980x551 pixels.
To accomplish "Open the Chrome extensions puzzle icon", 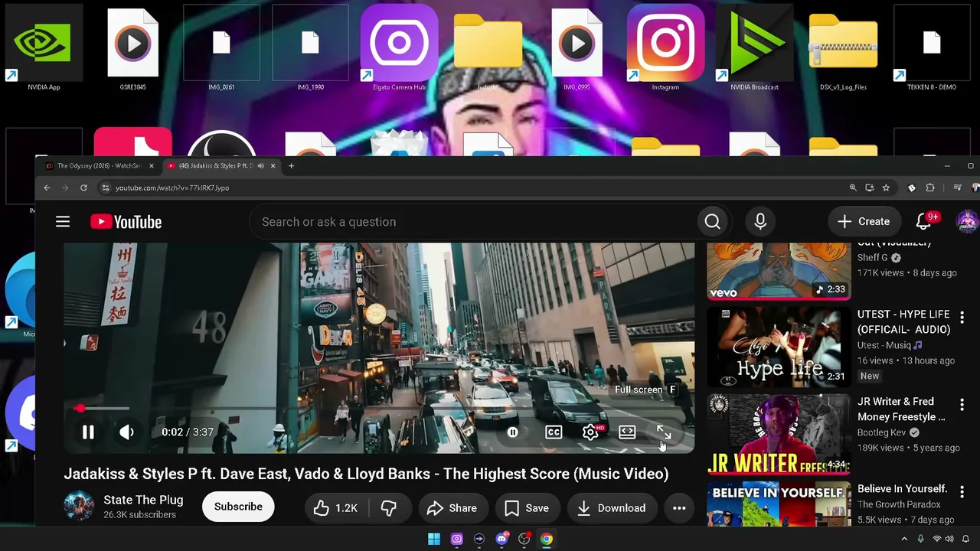I will [x=930, y=187].
